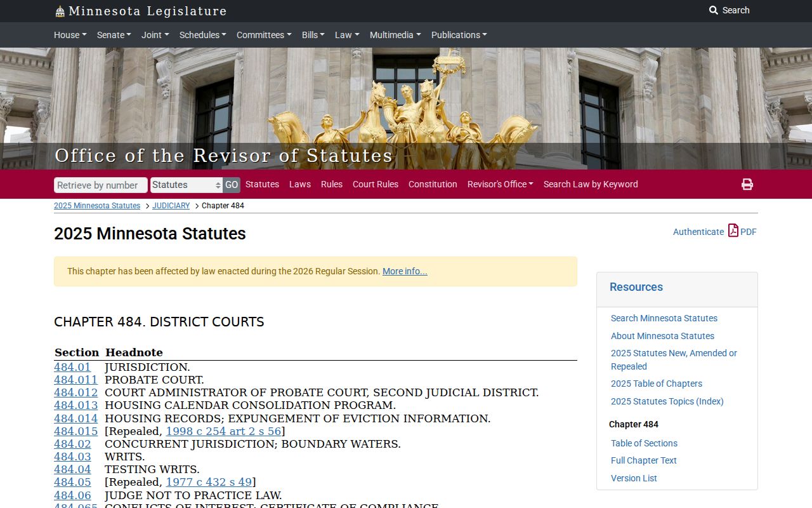Expand the Multimedia dropdown menu
The height and width of the screenshot is (508, 812).
click(395, 35)
